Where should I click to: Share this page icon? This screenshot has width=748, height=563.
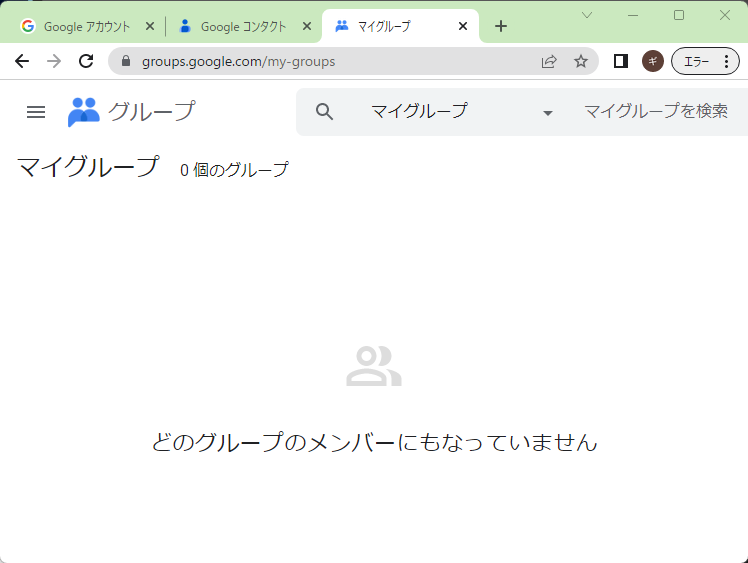pyautogui.click(x=549, y=61)
